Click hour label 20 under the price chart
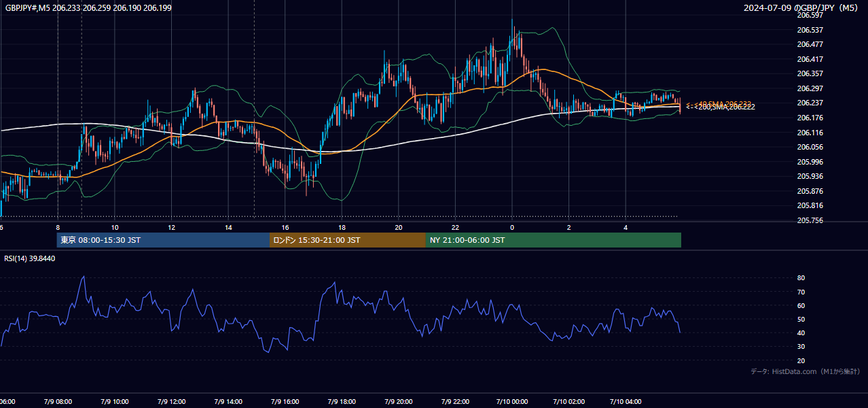Screen dimensions: 868x408 (399, 227)
